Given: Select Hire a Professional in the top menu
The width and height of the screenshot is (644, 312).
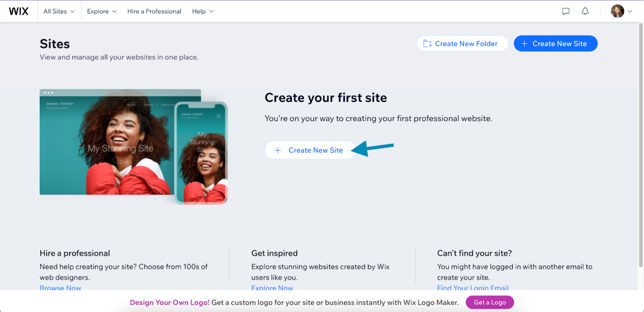Looking at the screenshot, I should point(154,11).
